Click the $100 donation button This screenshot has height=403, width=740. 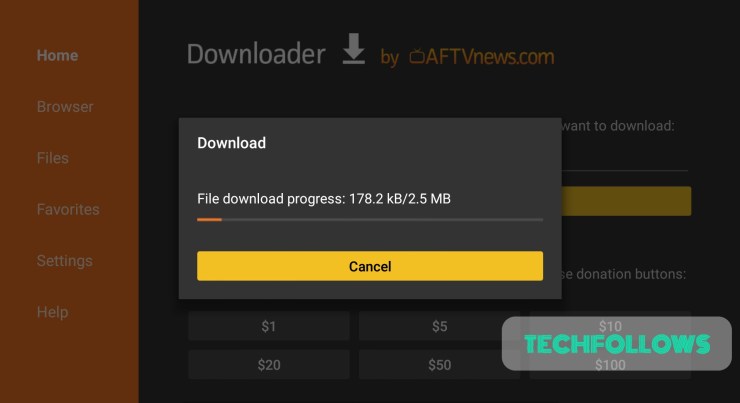click(x=610, y=364)
